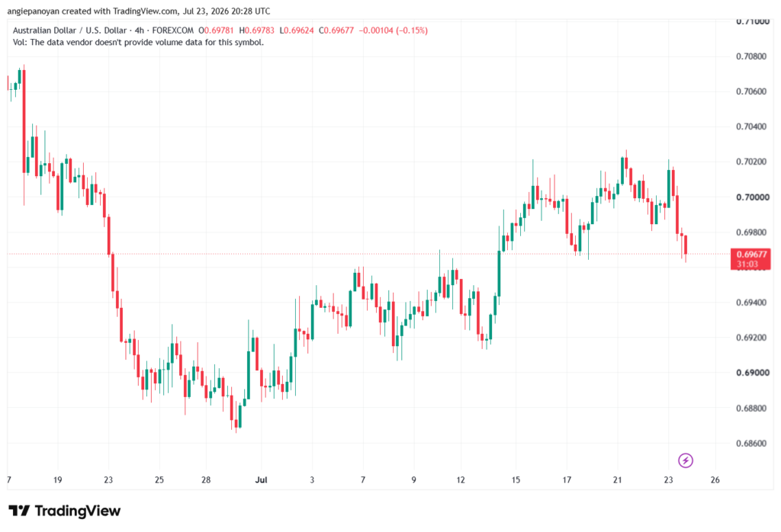Click the 0.68600 price axis label
Screen dimensions: 781x532
tap(751, 444)
